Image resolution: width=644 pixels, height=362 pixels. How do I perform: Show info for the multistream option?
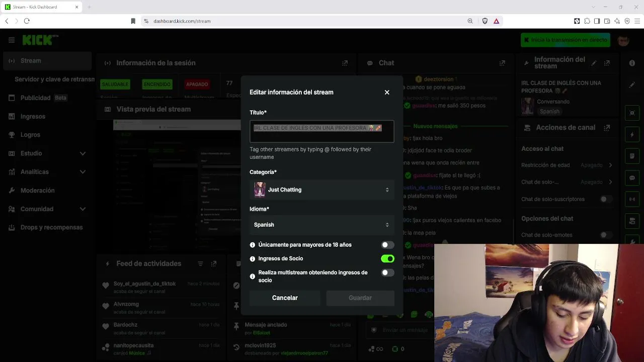pos(253,277)
